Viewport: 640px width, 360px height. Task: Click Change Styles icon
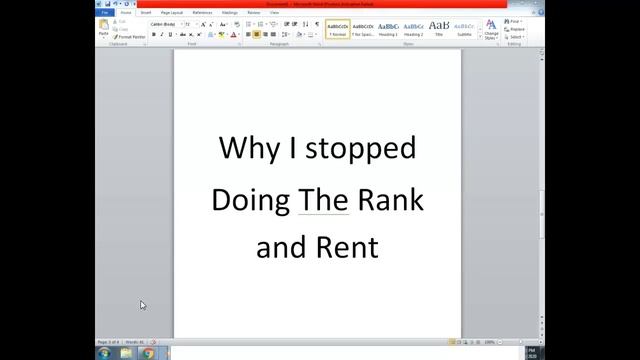491,29
